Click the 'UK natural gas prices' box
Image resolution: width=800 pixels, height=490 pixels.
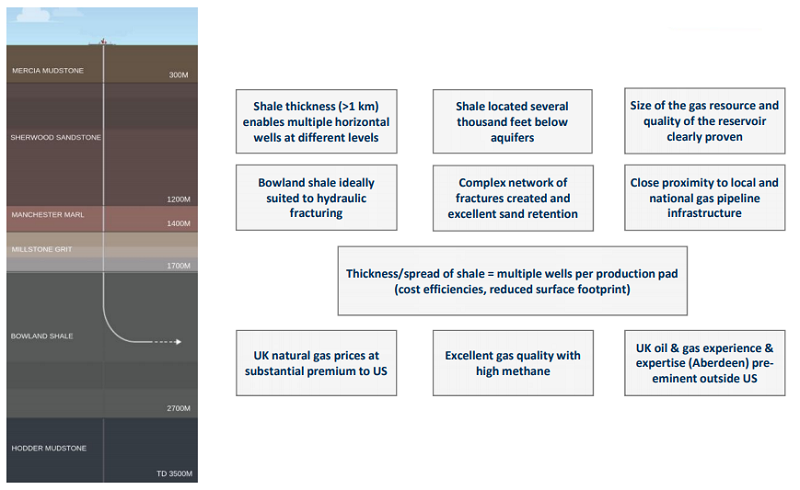(316, 362)
